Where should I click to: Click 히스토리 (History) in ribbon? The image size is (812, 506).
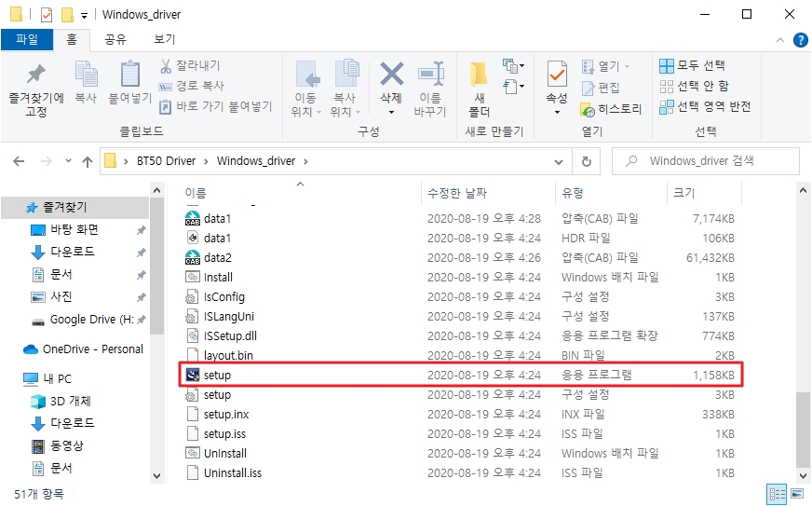[x=611, y=109]
